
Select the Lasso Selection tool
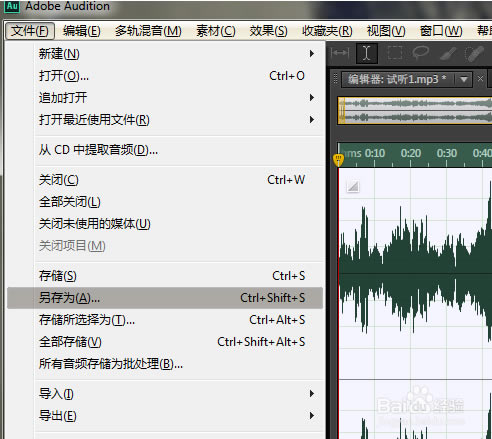coord(421,53)
